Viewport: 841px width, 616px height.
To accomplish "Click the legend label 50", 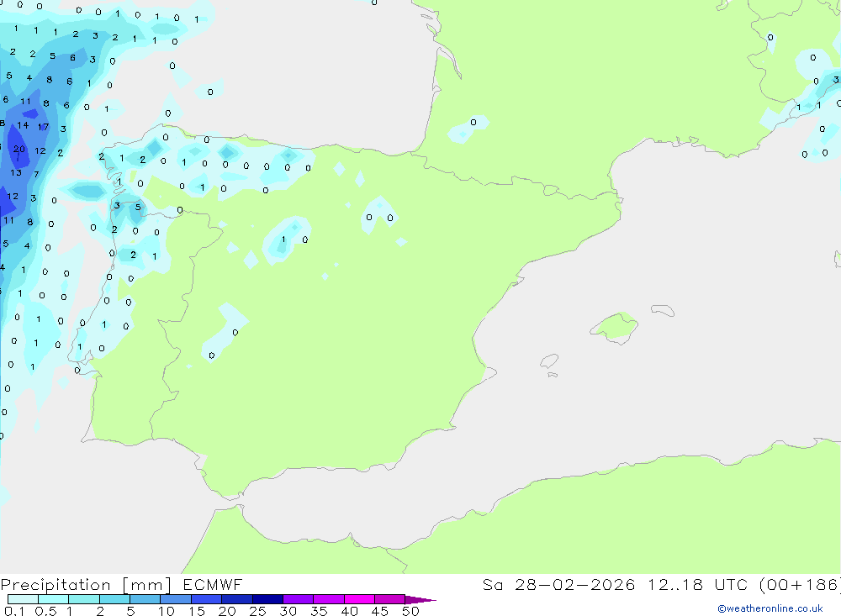I will tap(410, 611).
